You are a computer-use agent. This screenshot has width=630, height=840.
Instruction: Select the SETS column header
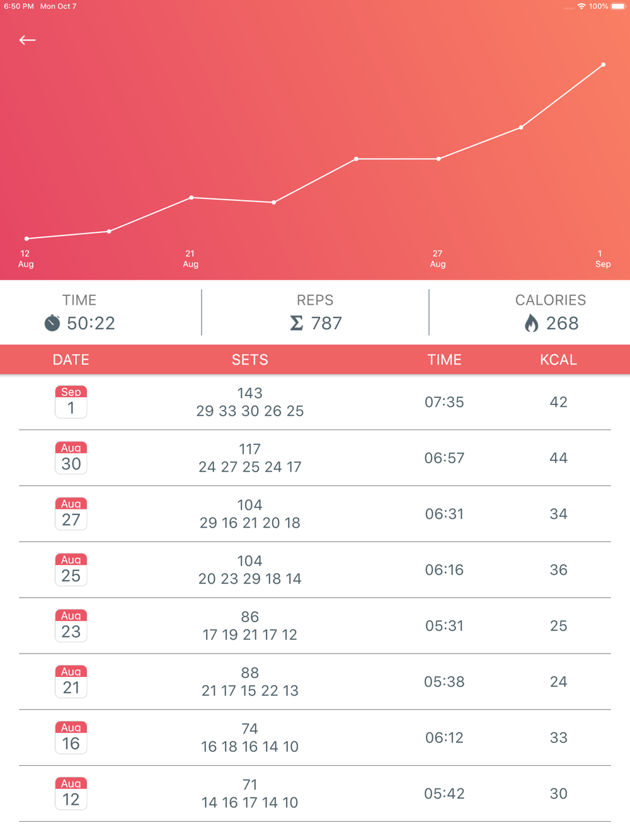[250, 360]
